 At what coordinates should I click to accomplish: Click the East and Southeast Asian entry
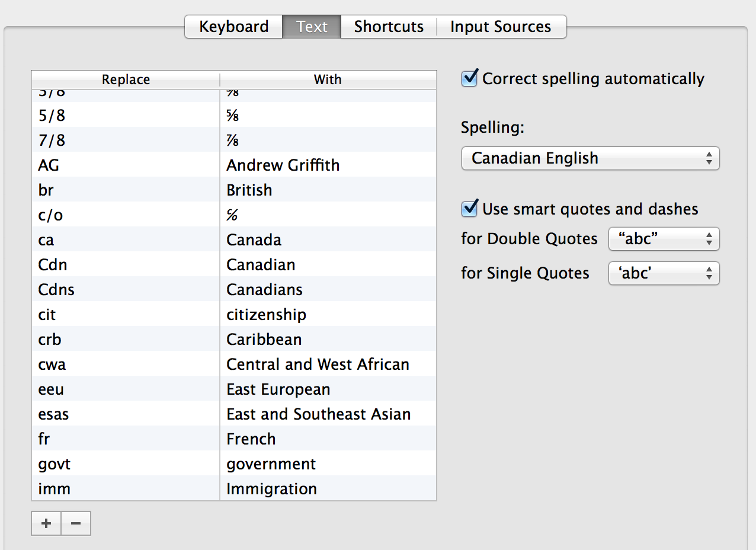click(x=318, y=414)
